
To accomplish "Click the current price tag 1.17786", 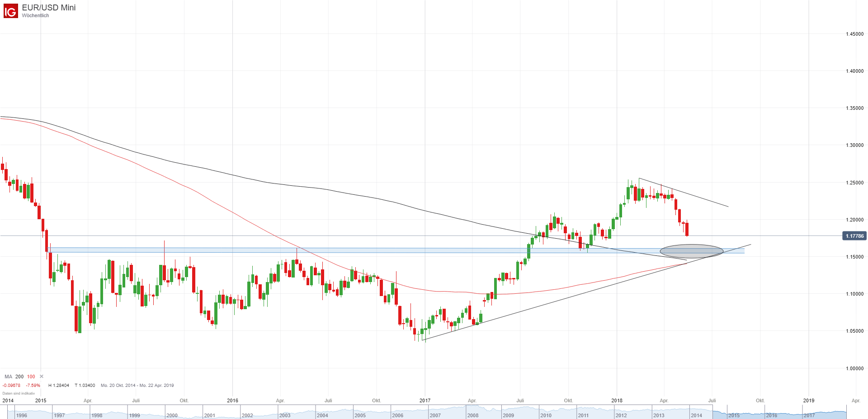I will tap(854, 236).
